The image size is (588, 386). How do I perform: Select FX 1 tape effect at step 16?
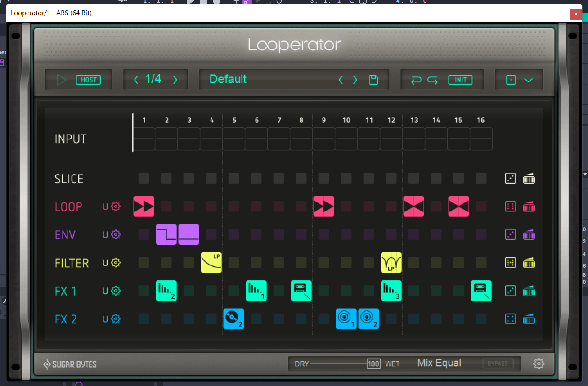481,291
